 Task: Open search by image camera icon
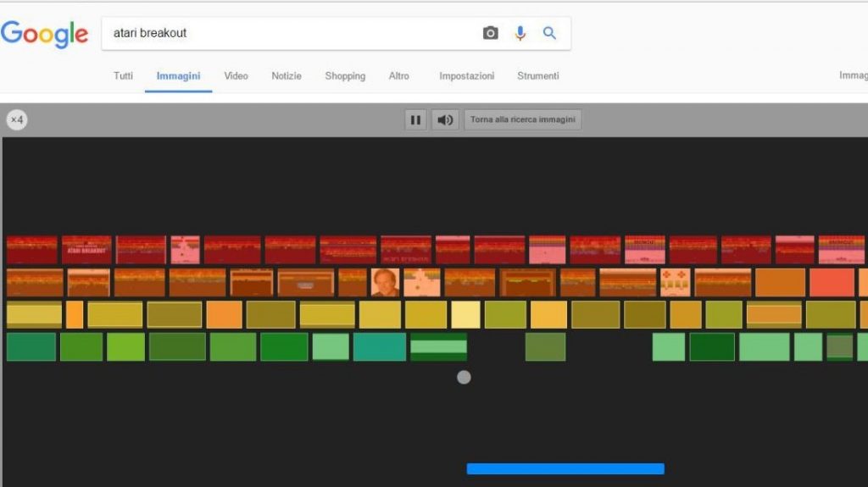coord(490,33)
